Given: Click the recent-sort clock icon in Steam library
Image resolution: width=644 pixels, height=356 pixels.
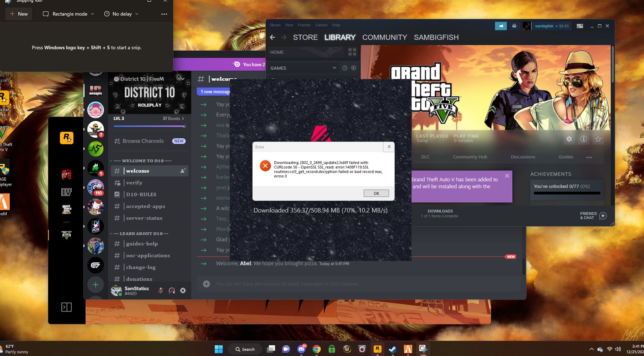Looking at the screenshot, I should pos(345,68).
